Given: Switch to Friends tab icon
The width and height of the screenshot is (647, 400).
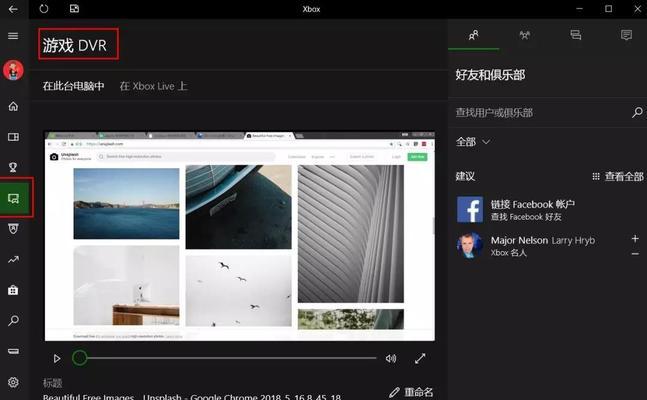Looking at the screenshot, I should tap(474, 35).
